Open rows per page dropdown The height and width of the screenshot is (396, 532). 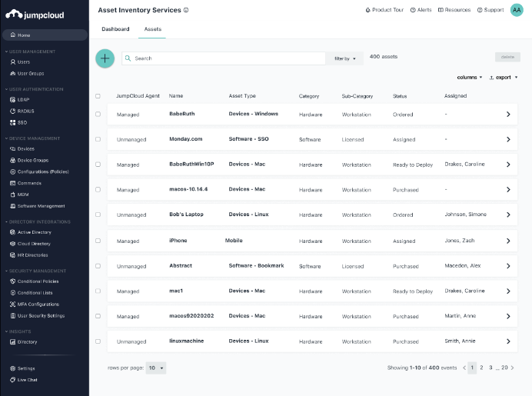pyautogui.click(x=156, y=368)
